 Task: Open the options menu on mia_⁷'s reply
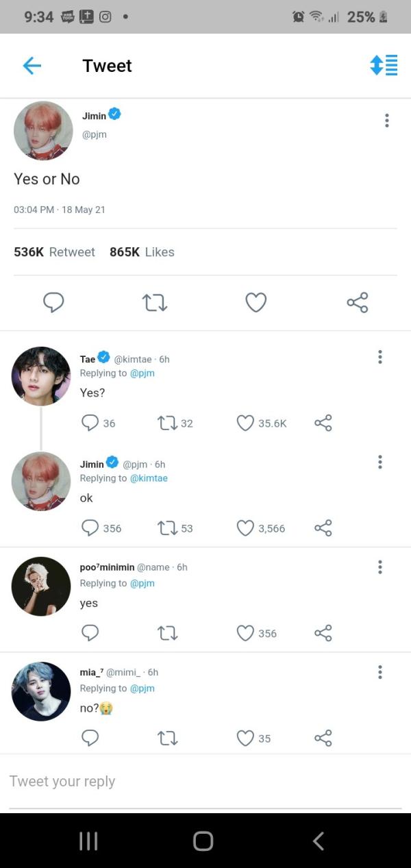pos(379,672)
